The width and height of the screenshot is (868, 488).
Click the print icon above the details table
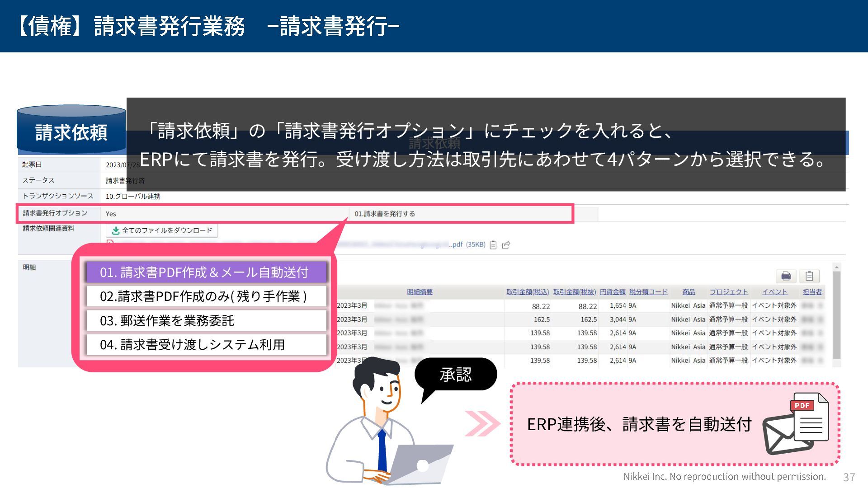pos(786,276)
